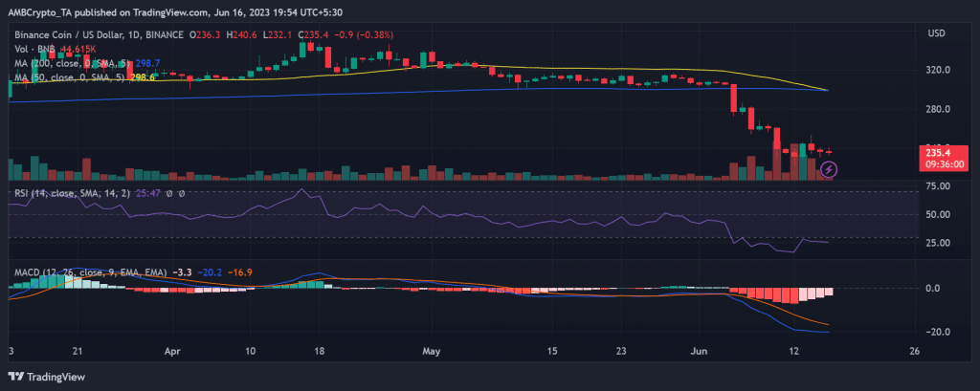Click the 50.00 RSI axis label

tap(940, 214)
